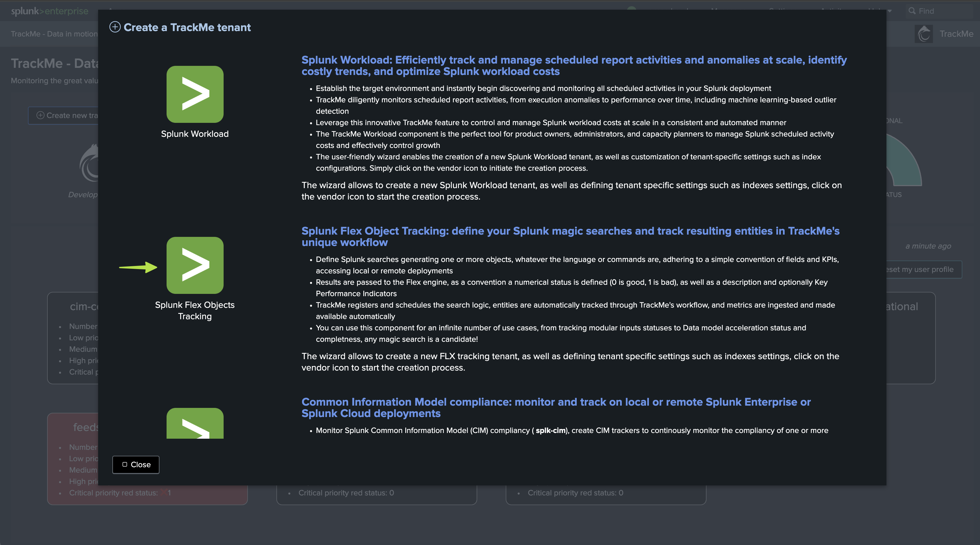Click the splunk>enterprise logo
Image resolution: width=980 pixels, height=545 pixels.
pos(49,11)
